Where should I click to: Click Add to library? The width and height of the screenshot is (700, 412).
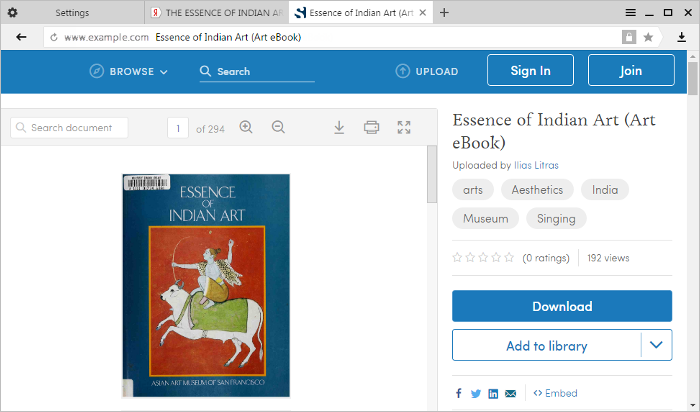[546, 345]
